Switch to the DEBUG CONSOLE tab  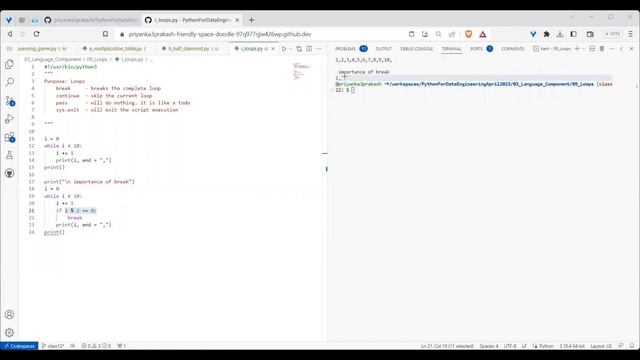coord(416,49)
